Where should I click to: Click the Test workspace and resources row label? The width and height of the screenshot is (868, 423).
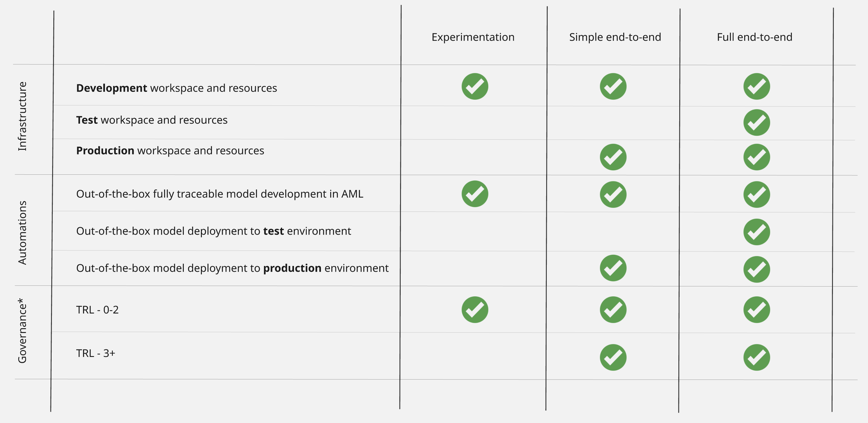[x=152, y=120]
